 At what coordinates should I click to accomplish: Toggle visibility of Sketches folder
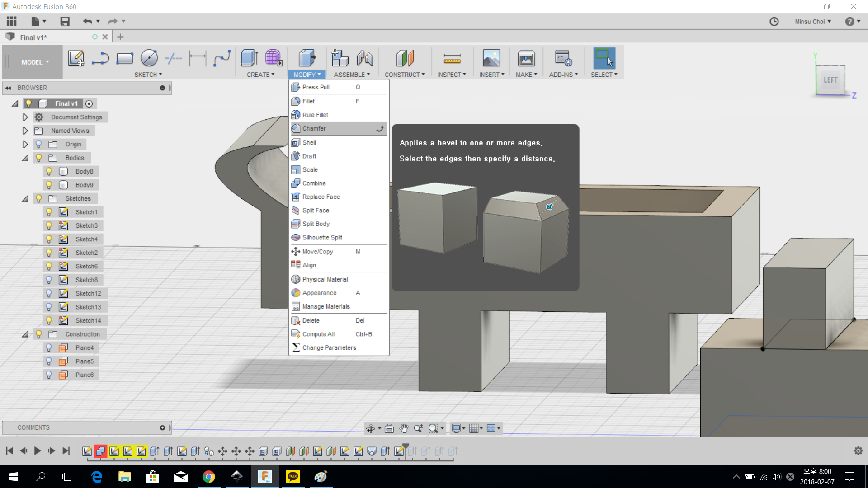[39, 198]
